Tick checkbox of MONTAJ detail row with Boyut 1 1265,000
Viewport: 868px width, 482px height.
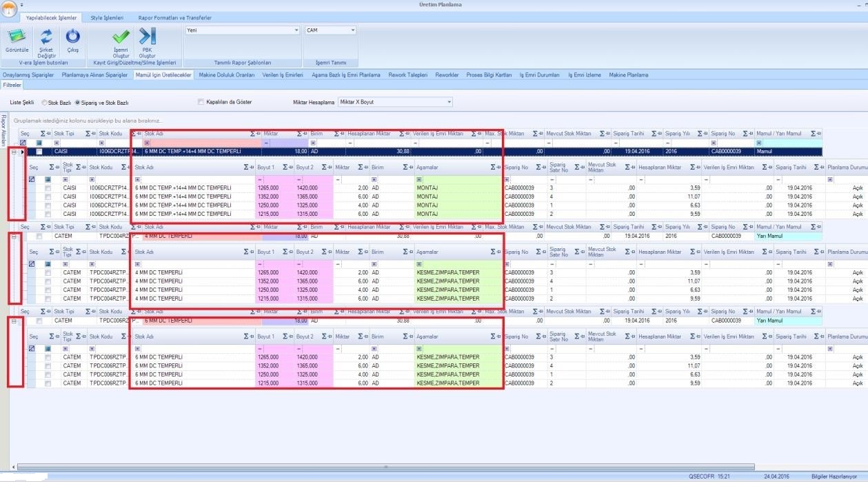(x=48, y=188)
